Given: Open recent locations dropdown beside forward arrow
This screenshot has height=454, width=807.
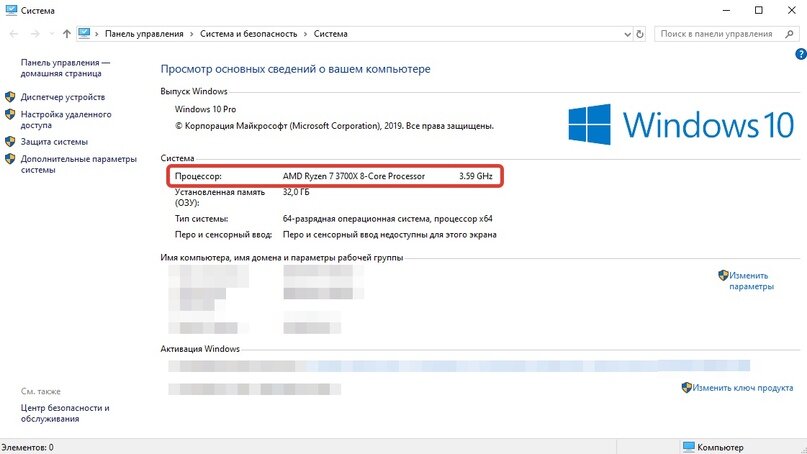Looking at the screenshot, I should (x=51, y=34).
